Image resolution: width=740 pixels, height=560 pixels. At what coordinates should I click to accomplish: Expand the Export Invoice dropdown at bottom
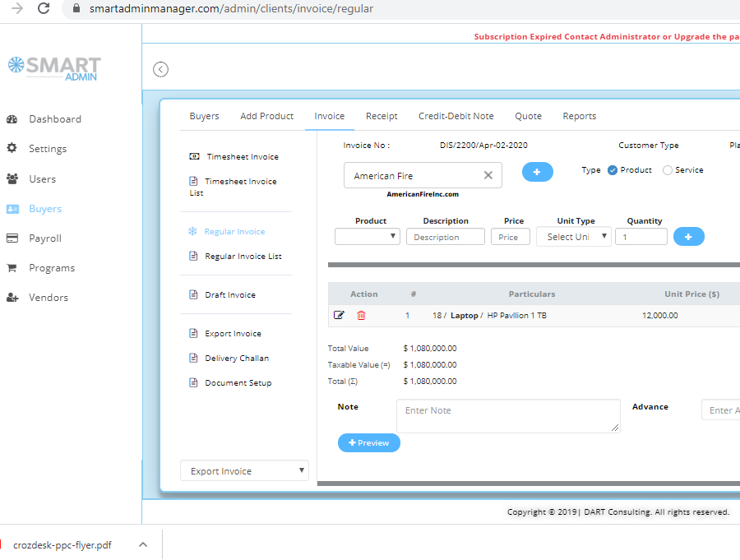click(244, 470)
